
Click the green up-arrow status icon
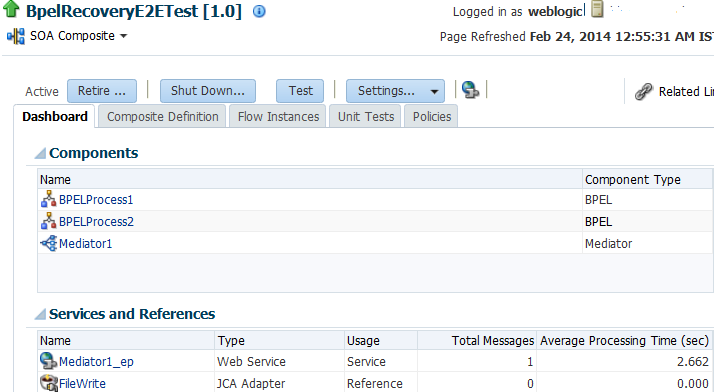pos(11,9)
